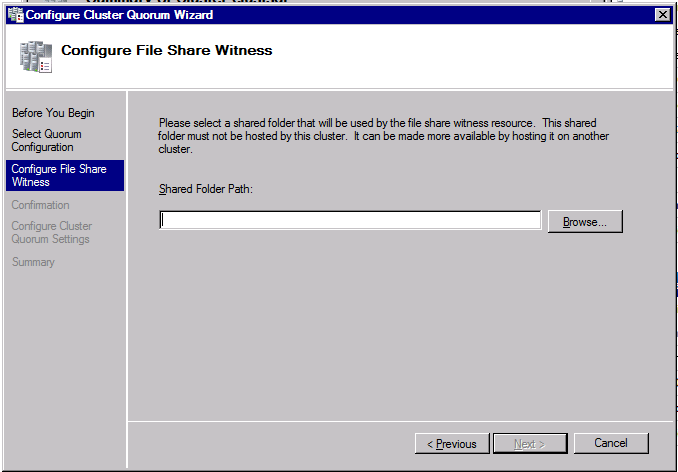The width and height of the screenshot is (678, 472).
Task: Click the Confirmation step in sidebar
Action: click(41, 205)
